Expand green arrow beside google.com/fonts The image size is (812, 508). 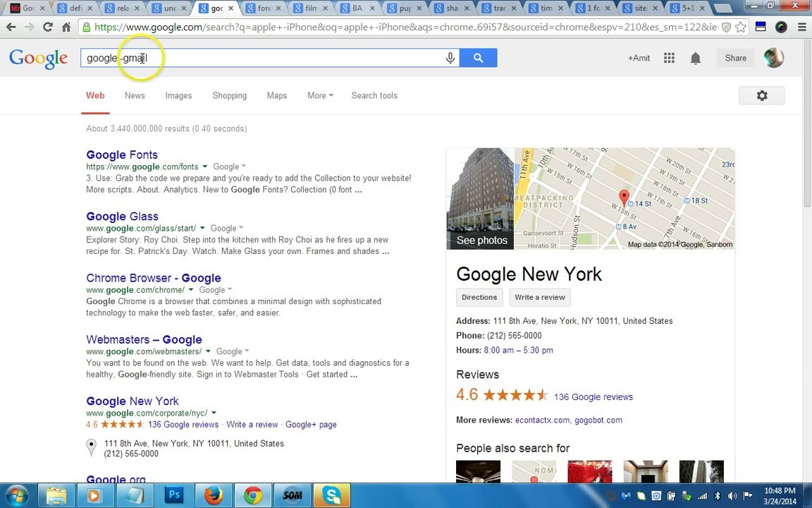point(204,167)
